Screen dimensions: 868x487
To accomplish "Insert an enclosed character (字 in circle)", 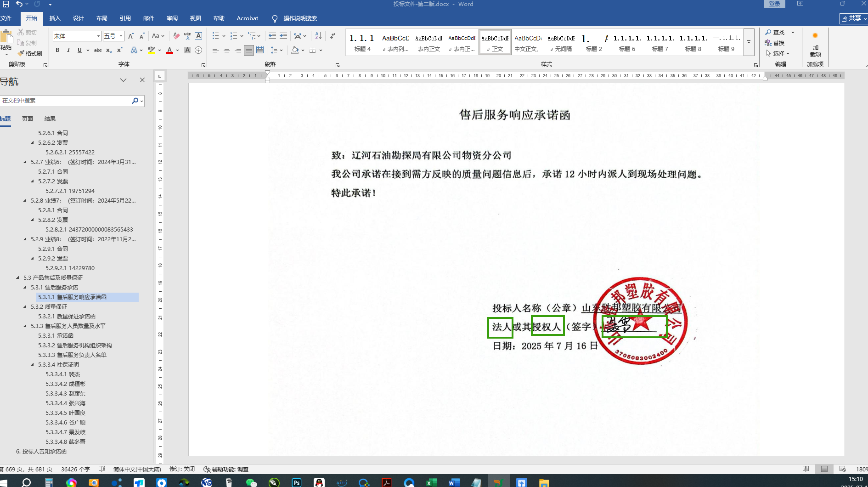I will (x=198, y=50).
